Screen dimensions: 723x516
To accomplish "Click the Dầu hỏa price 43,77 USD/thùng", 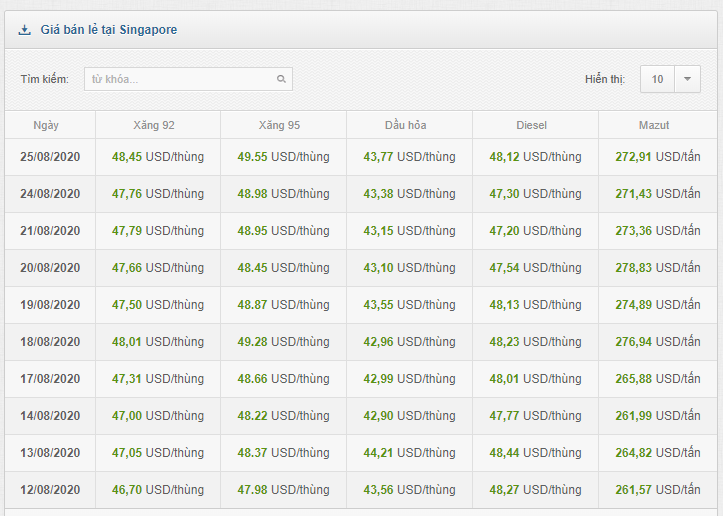I will tap(409, 157).
